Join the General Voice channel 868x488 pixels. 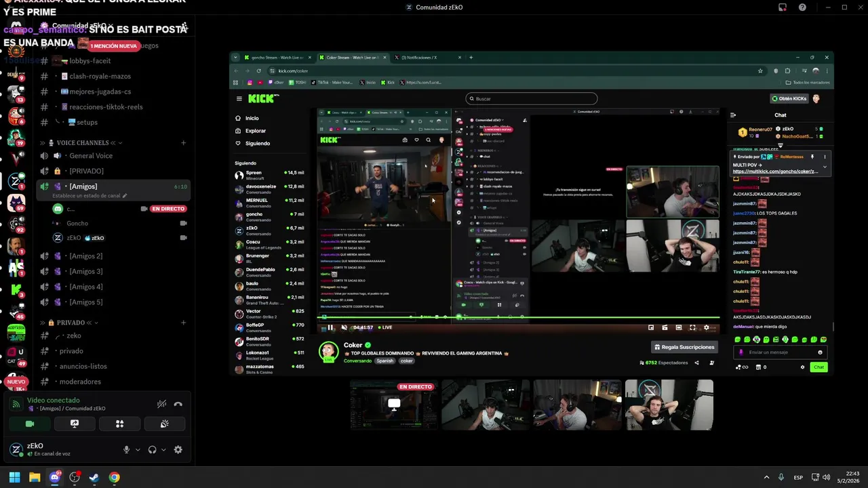(x=113, y=156)
